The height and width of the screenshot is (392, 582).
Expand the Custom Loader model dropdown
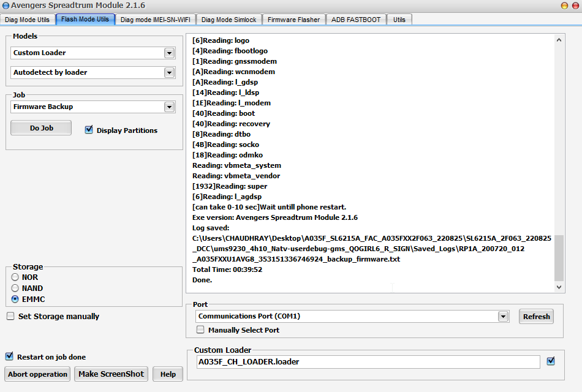tap(169, 53)
